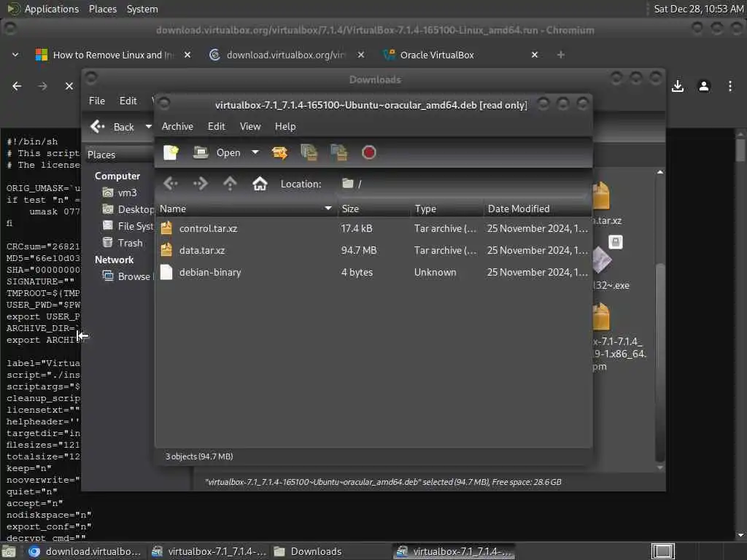Select Trash in Places sidebar
This screenshot has height=560, width=747.
coord(123,243)
